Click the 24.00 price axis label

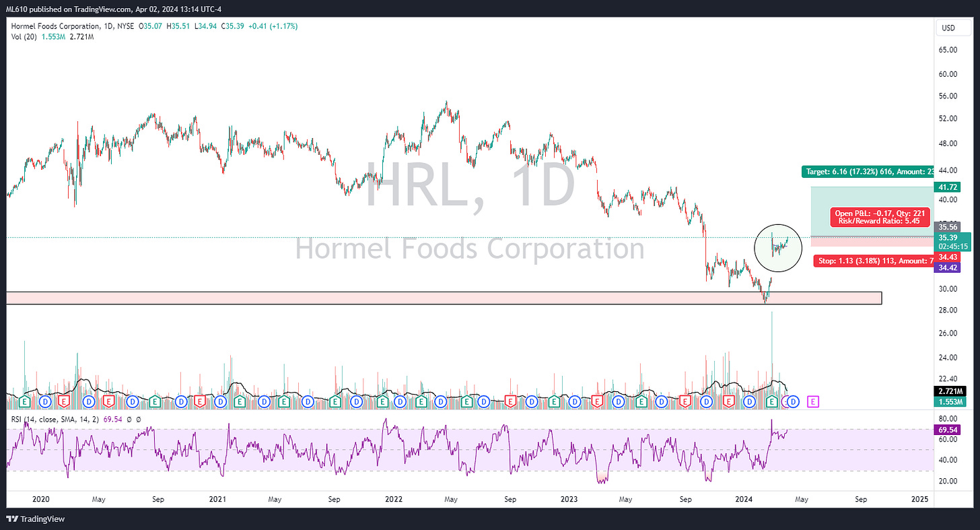948,358
